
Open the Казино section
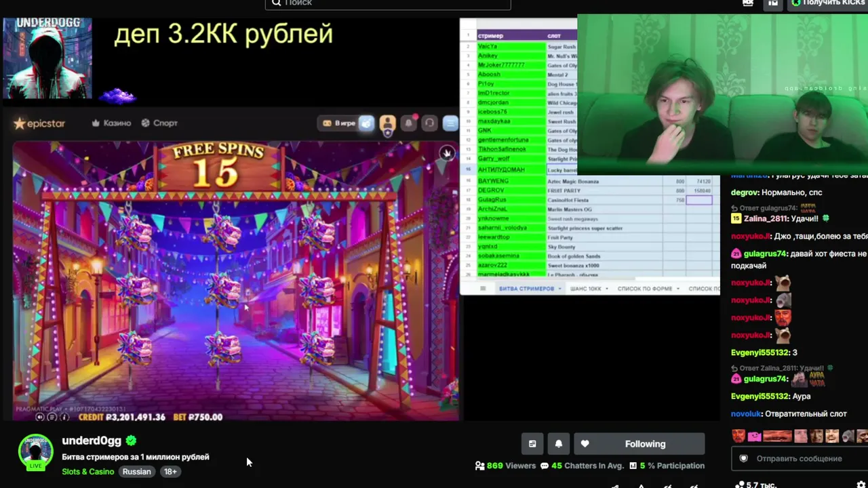[111, 123]
